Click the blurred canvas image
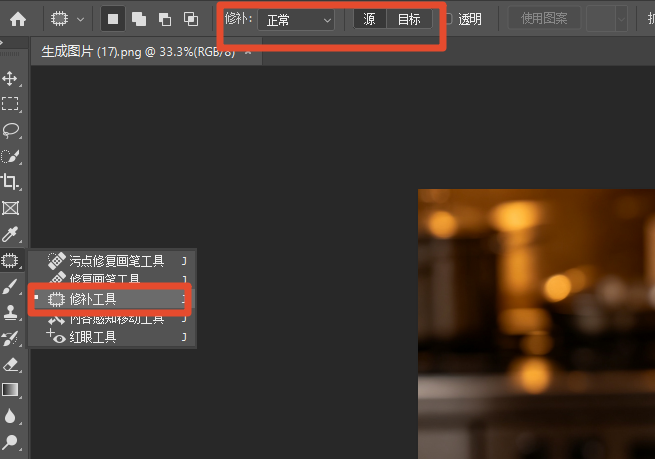This screenshot has width=655, height=459. pos(536,324)
